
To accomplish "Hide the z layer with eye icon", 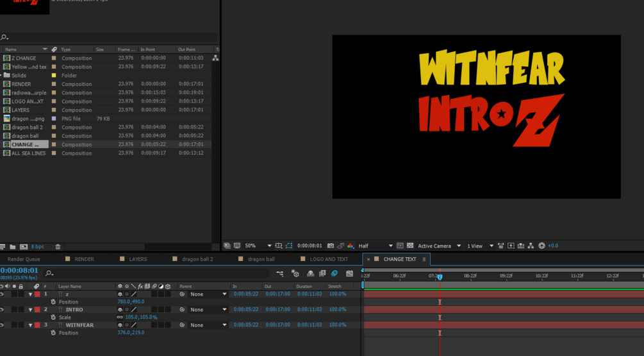I will (x=2, y=294).
